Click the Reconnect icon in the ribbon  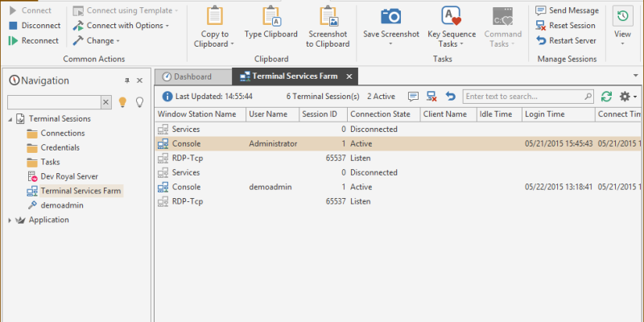(x=14, y=40)
